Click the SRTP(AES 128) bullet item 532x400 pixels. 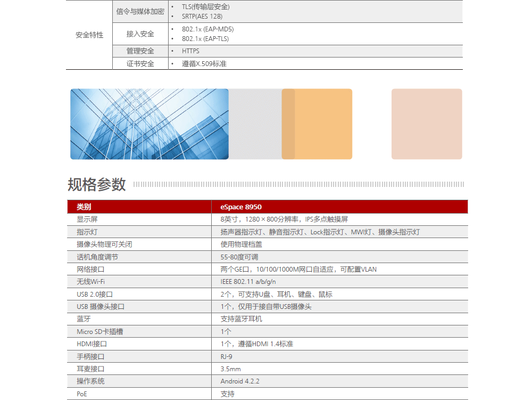click(202, 17)
